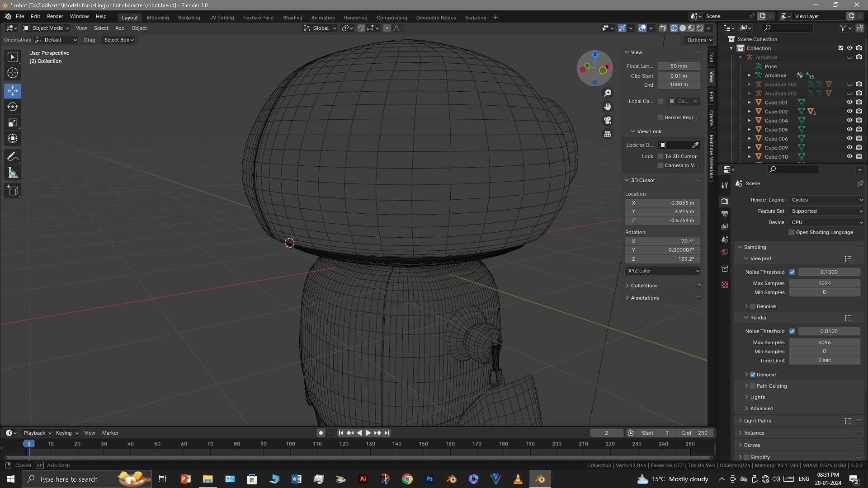
Task: Disable render Denoise checkbox
Action: [753, 375]
